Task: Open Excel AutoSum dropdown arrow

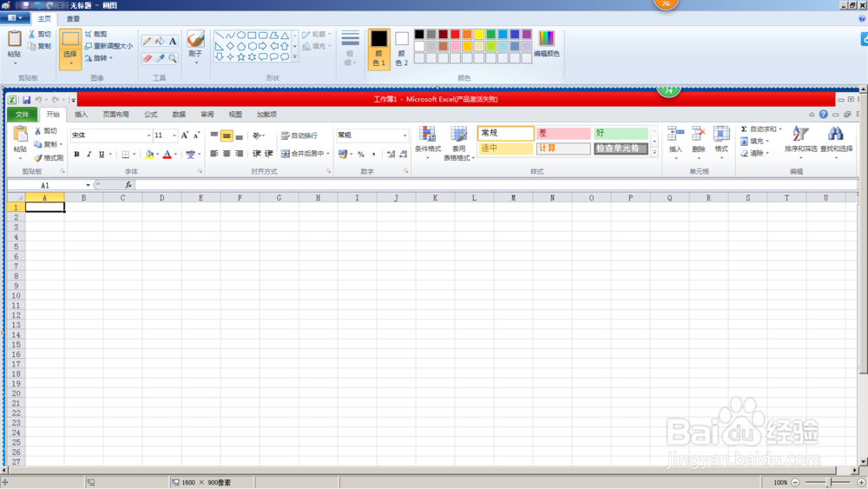Action: [780, 129]
